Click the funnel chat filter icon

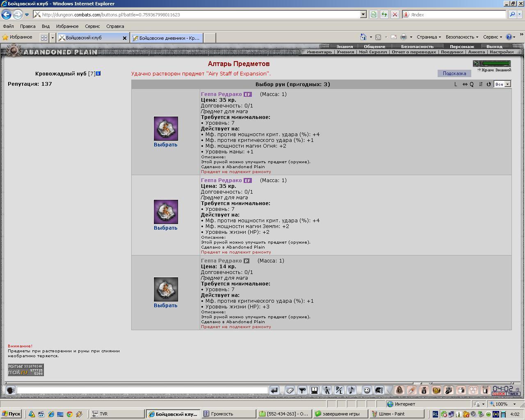pyautogui.click(x=302, y=390)
